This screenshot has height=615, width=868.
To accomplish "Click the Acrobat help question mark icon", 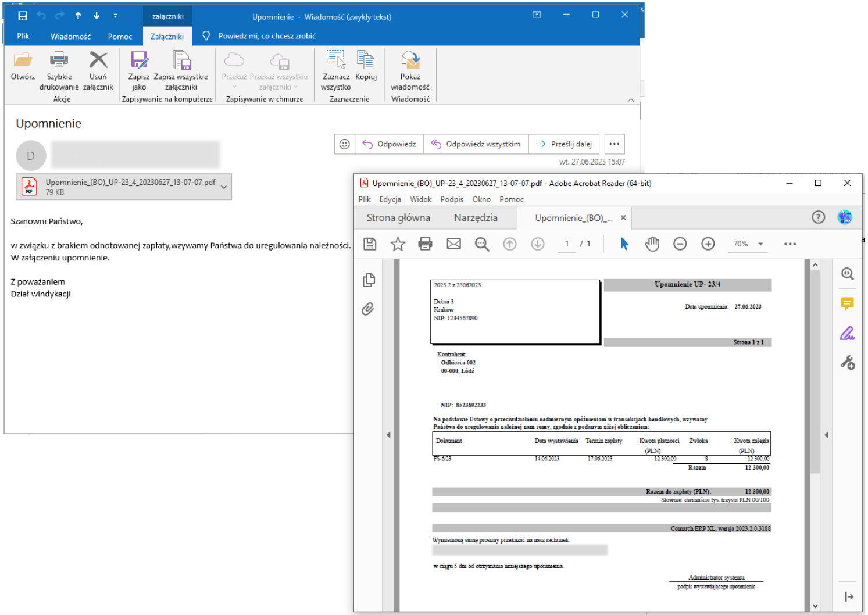I will click(x=819, y=217).
